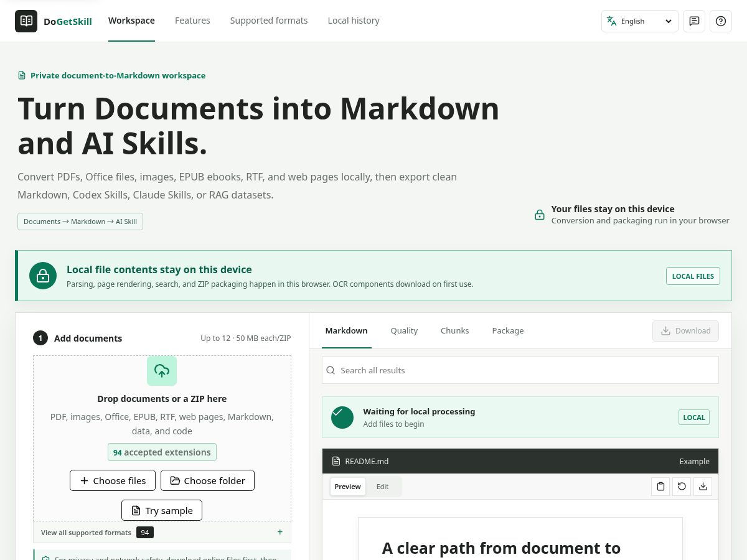Select the Package results tab
This screenshot has height=560, width=747.
click(x=508, y=330)
